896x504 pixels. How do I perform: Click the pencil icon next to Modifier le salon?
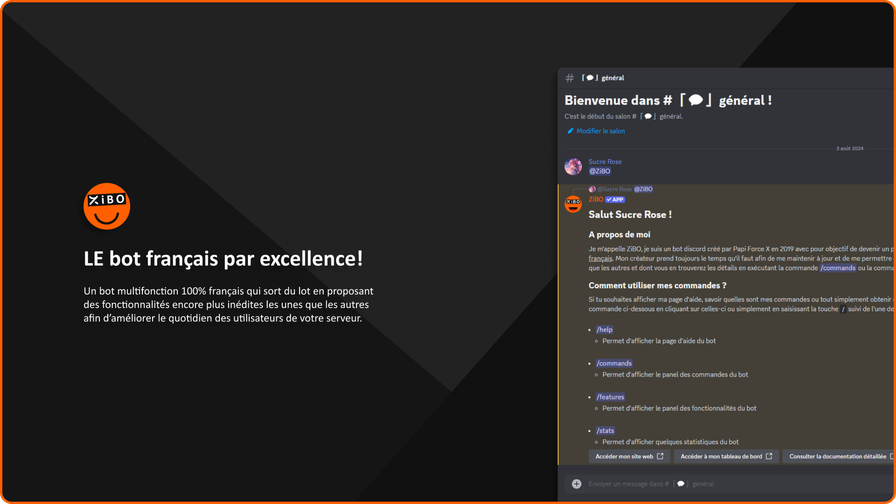click(x=570, y=131)
